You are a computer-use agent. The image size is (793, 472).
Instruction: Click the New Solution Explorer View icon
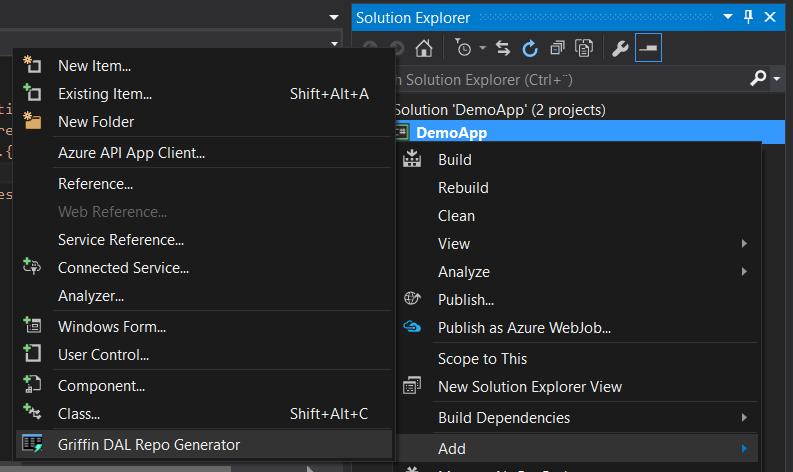click(x=412, y=385)
